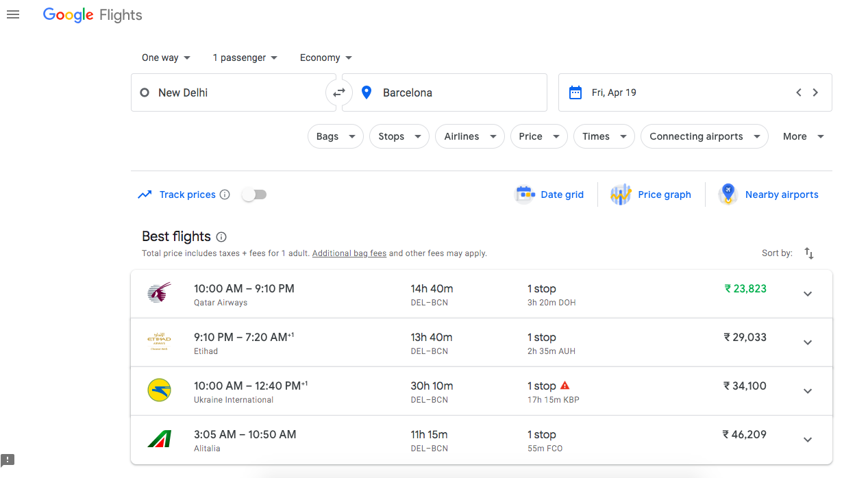The height and width of the screenshot is (478, 868).
Task: Click the 3h 20m DOH layover text
Action: tap(551, 303)
